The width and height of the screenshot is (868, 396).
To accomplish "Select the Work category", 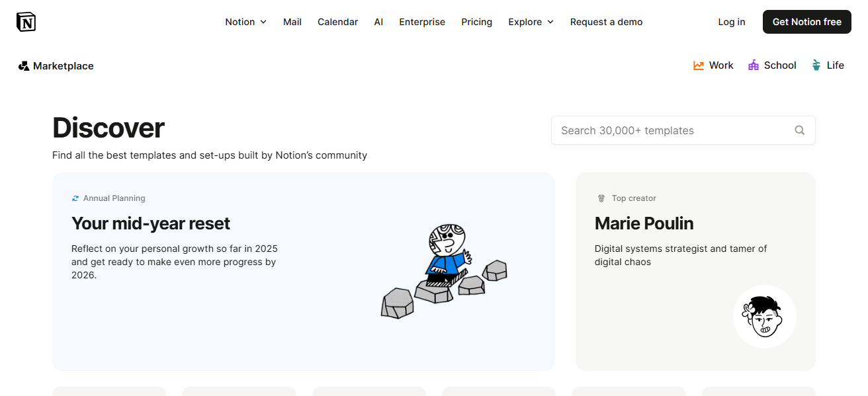I will click(x=713, y=65).
